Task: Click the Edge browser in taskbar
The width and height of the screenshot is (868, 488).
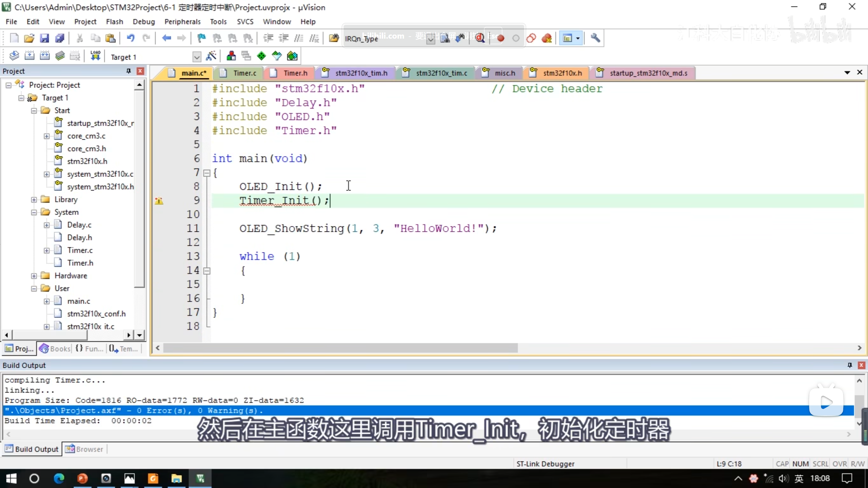Action: coord(59,479)
